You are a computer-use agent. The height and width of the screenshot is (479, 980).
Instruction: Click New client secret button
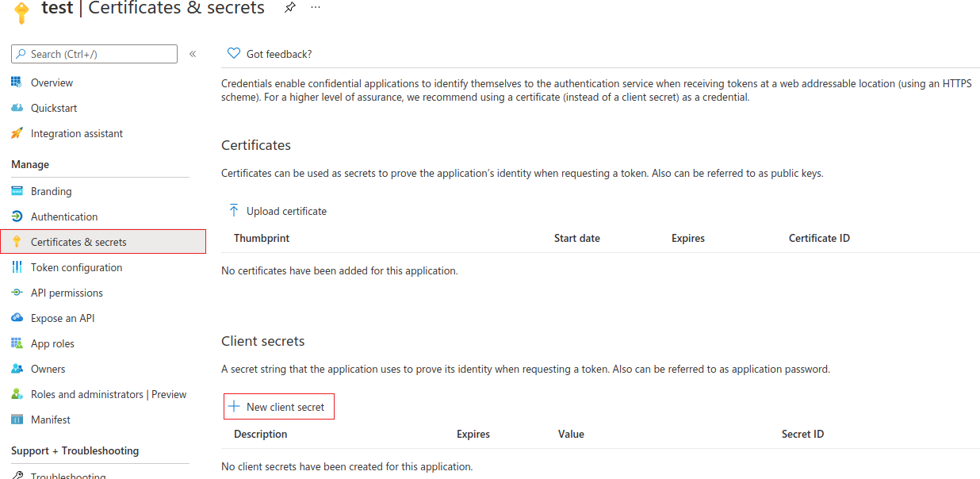278,407
